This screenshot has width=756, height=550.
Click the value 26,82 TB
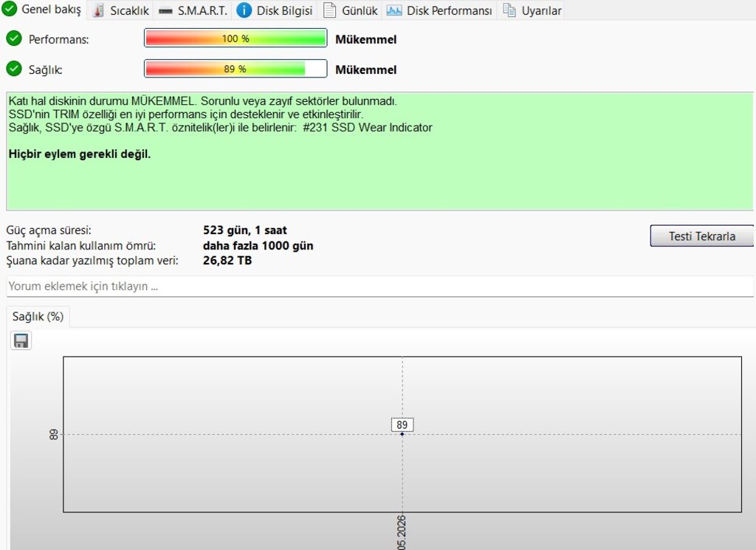pos(227,261)
